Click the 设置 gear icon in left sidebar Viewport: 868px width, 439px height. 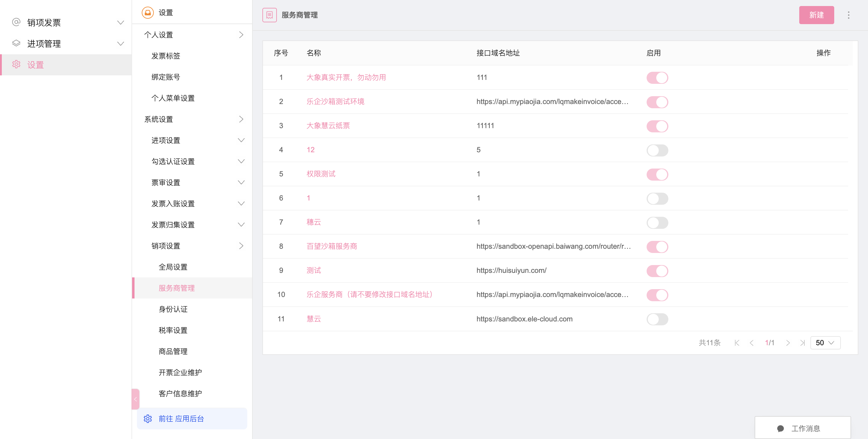coord(16,64)
